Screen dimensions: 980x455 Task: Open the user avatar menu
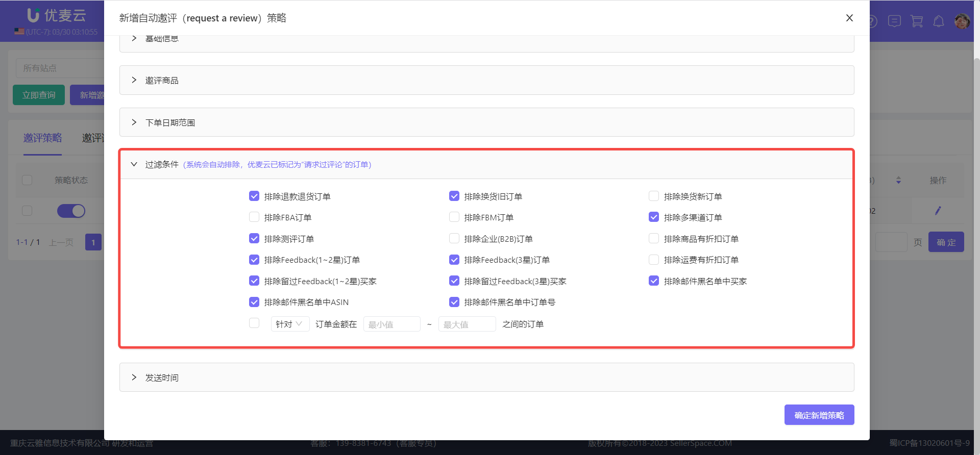click(962, 21)
